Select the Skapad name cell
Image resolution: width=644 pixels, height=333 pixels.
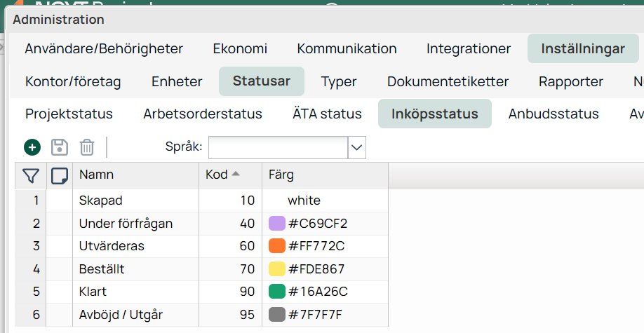coord(135,201)
